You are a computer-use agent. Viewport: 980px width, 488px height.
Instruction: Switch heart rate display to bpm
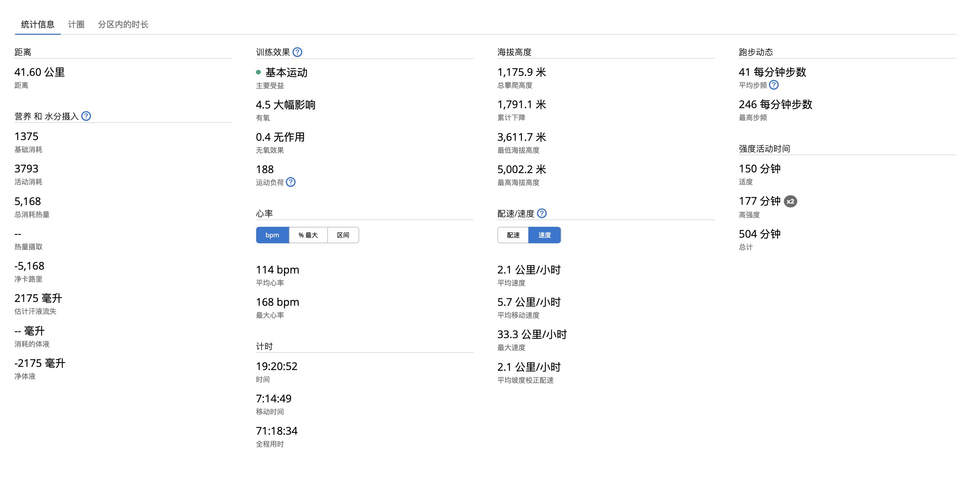[272, 235]
